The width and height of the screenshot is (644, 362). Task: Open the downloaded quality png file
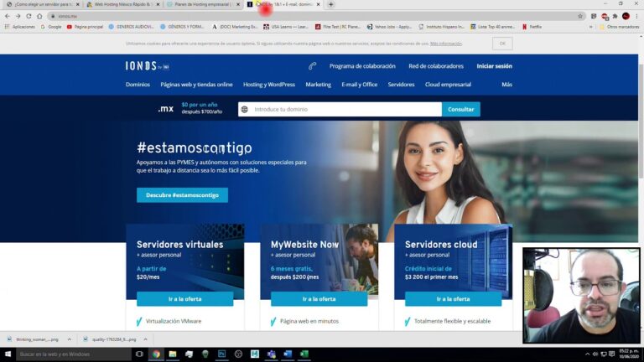(x=110, y=339)
